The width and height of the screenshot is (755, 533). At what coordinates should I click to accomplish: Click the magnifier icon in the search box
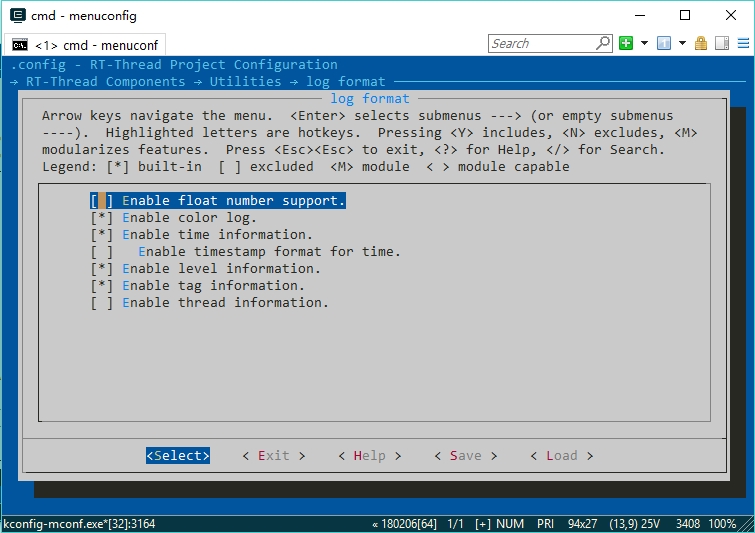[x=603, y=43]
